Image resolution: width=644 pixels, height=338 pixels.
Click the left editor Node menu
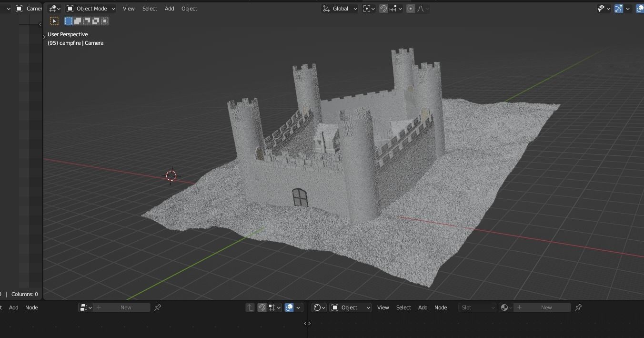click(x=31, y=307)
